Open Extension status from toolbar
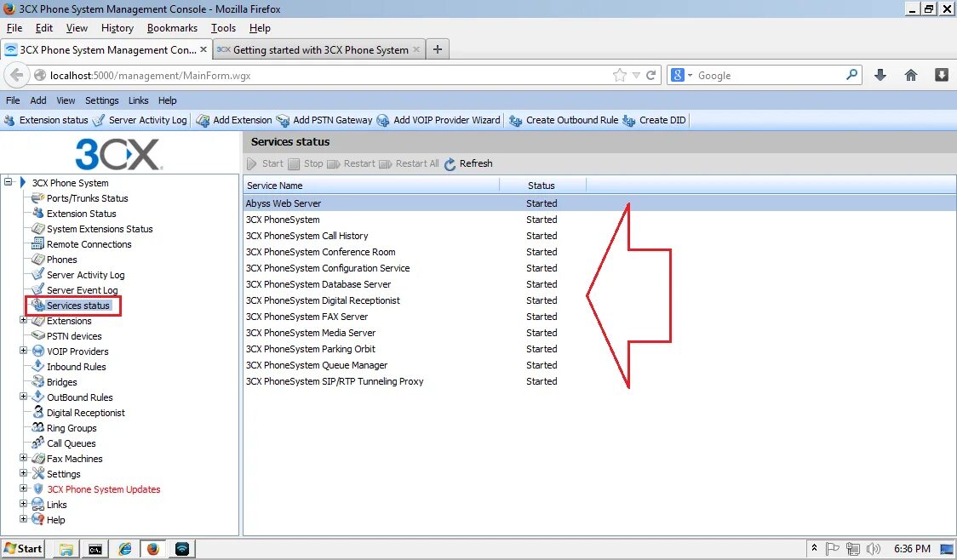This screenshot has width=957, height=560. 46,120
